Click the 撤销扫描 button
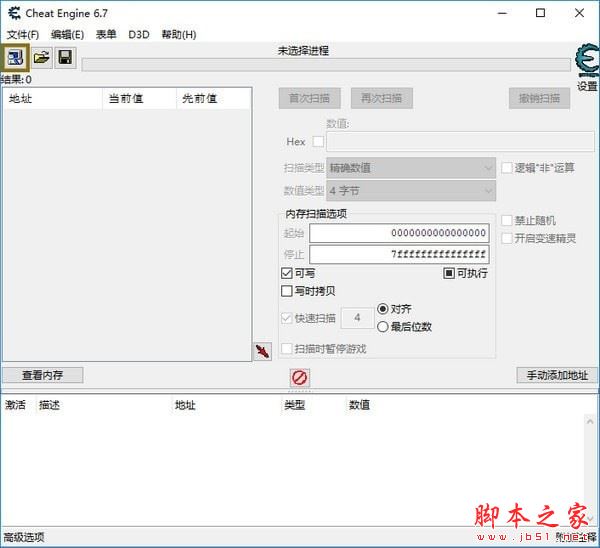The height and width of the screenshot is (548, 600). coord(539,98)
